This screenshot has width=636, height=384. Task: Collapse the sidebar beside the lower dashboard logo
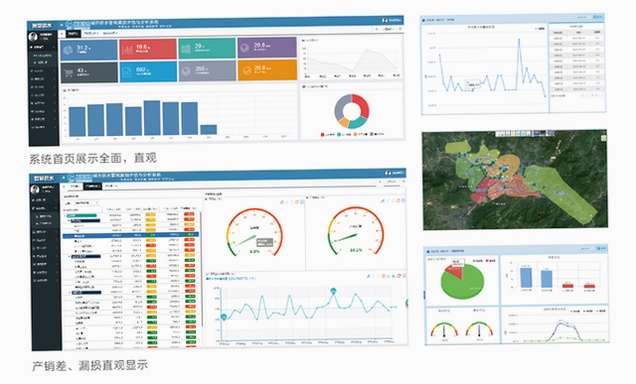coord(63,178)
